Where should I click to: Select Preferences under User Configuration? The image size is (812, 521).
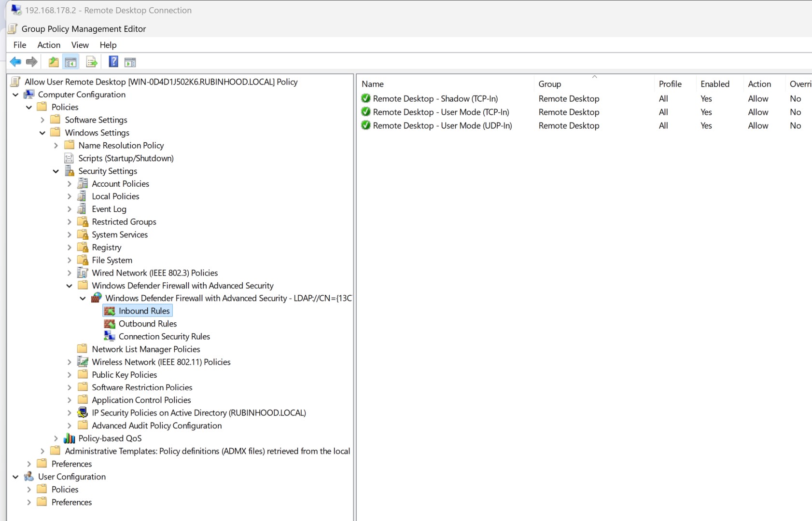71,502
